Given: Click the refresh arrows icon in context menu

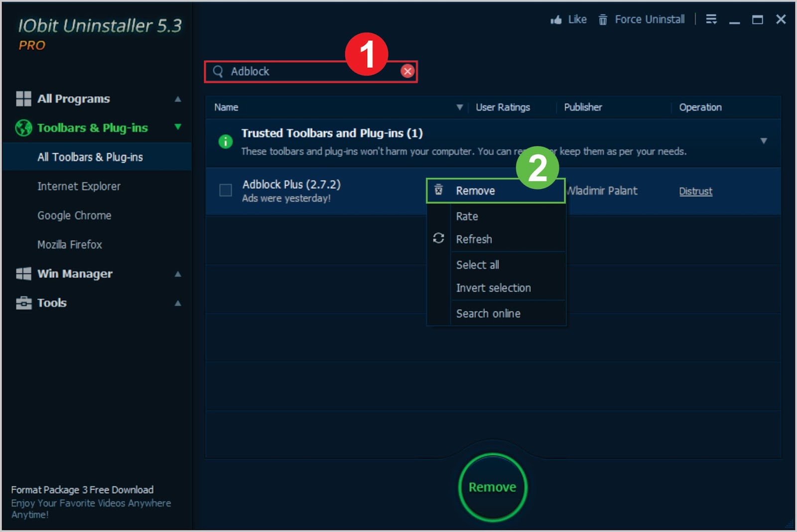Looking at the screenshot, I should point(438,238).
